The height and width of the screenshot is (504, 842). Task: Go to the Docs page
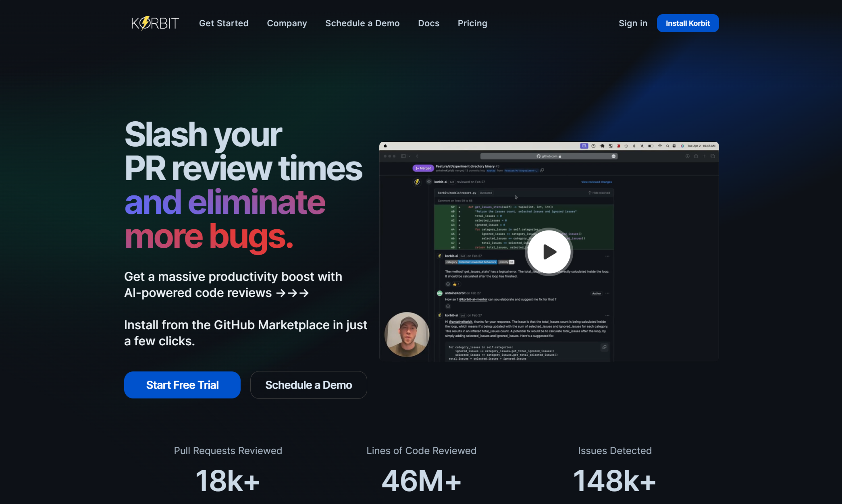point(428,23)
